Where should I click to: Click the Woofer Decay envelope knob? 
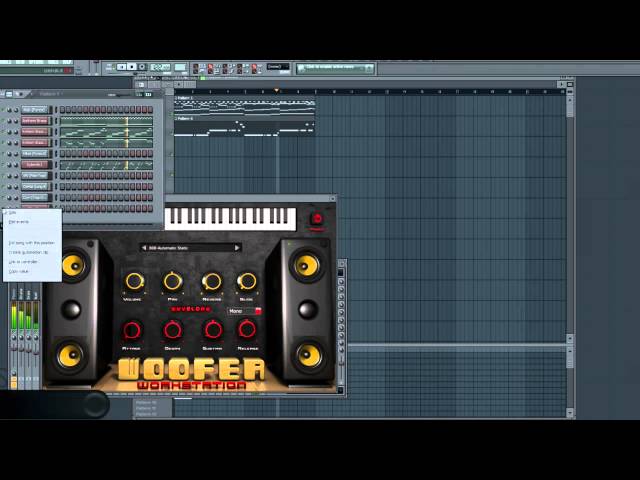(x=173, y=330)
